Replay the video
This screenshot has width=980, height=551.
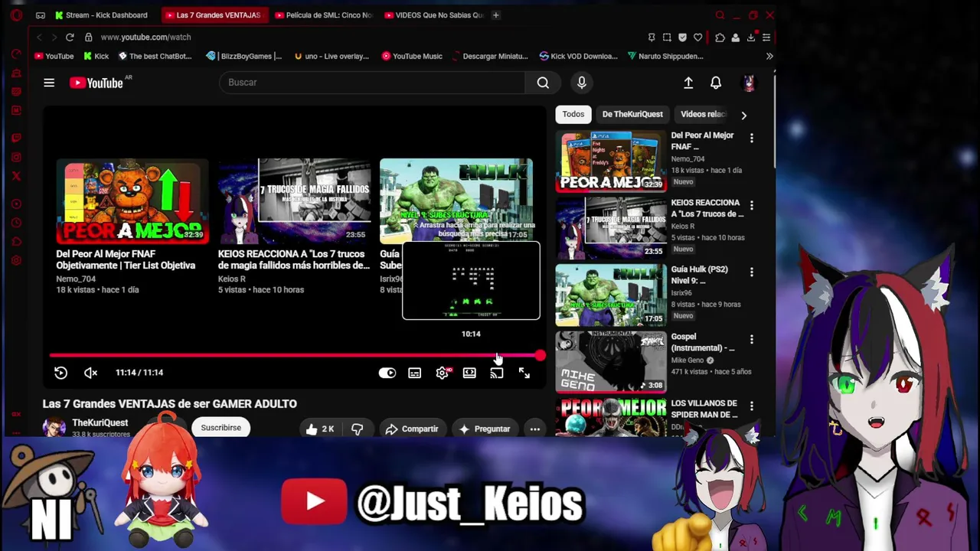point(60,373)
